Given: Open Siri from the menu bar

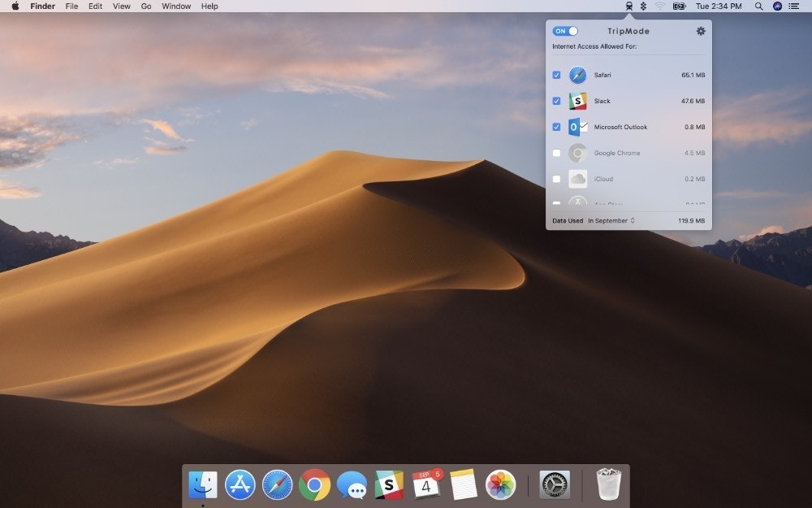Looking at the screenshot, I should point(777,6).
